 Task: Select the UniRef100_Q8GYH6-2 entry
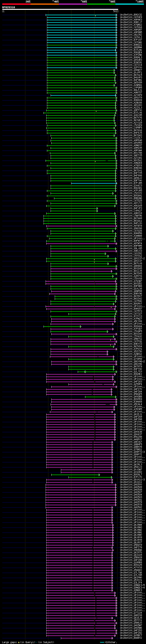click(132, 362)
